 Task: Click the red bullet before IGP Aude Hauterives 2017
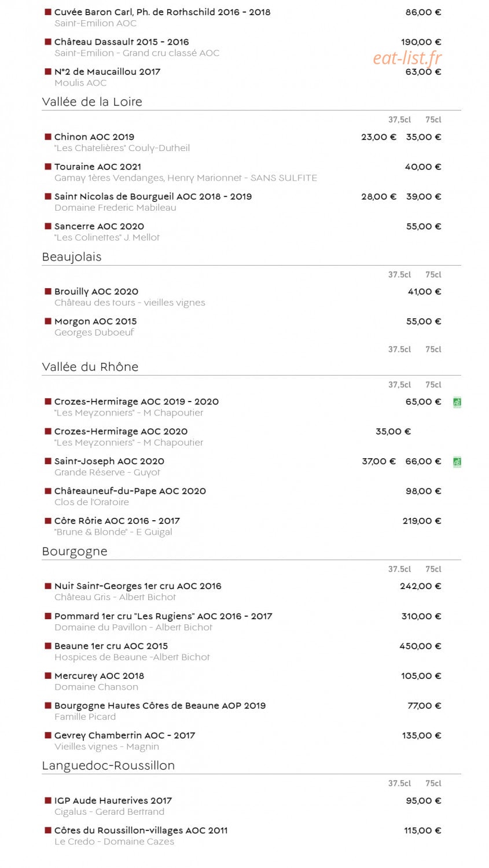[x=48, y=800]
